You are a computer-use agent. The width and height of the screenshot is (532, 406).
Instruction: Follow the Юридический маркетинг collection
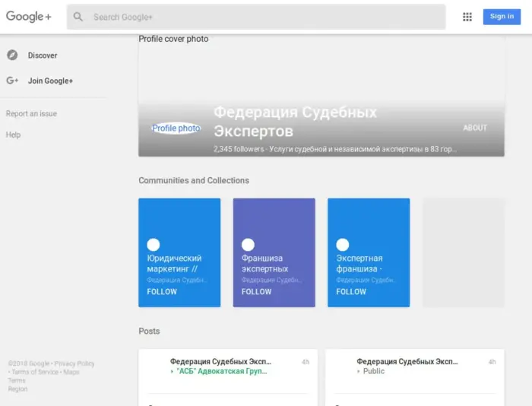point(162,291)
